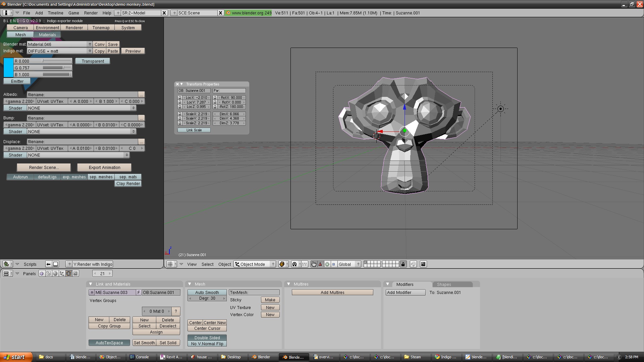
Task: Click the Scripts window type snake icon
Action: click(8, 264)
